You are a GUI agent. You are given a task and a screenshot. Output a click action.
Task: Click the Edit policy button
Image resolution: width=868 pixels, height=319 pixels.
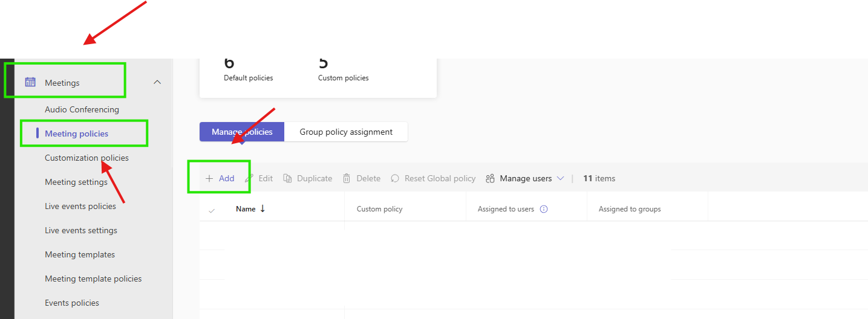pos(259,178)
